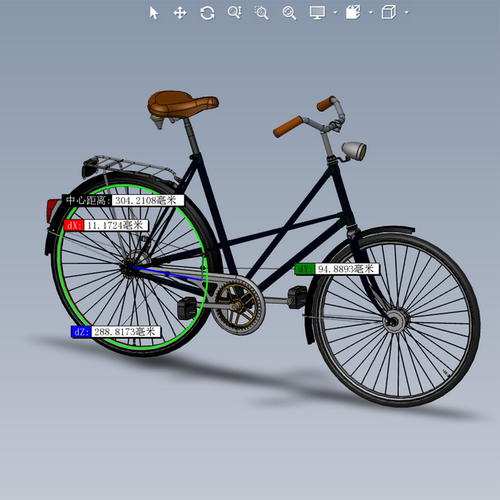Image resolution: width=500 pixels, height=500 pixels.
Task: Expand the clapperboard dropdown arrow
Action: point(371,13)
